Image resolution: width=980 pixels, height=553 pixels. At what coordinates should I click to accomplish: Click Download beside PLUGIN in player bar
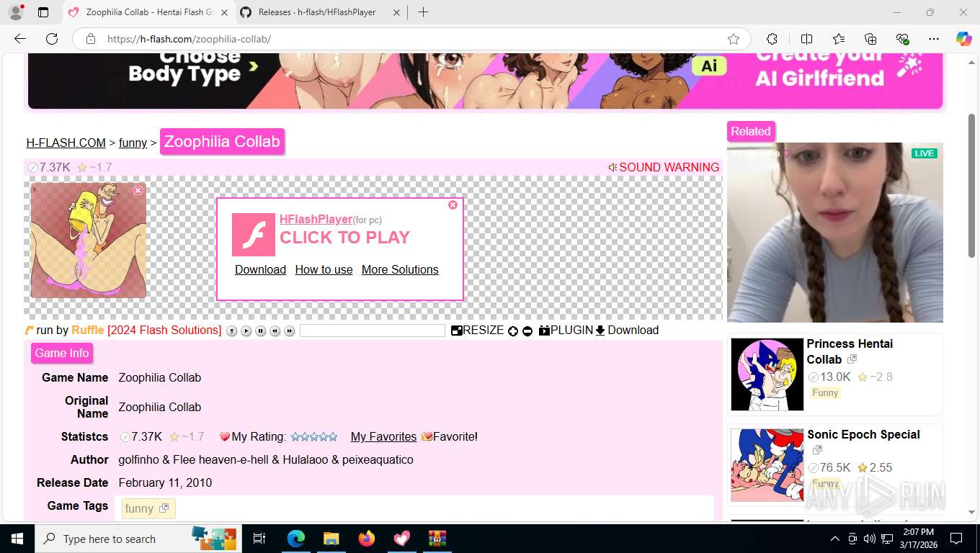[627, 331]
